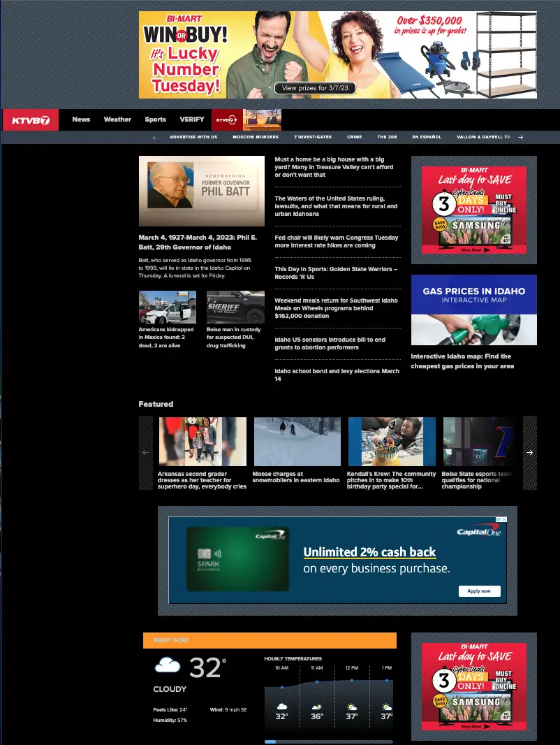Click the Unlimited 2% cash back ad text

point(369,552)
